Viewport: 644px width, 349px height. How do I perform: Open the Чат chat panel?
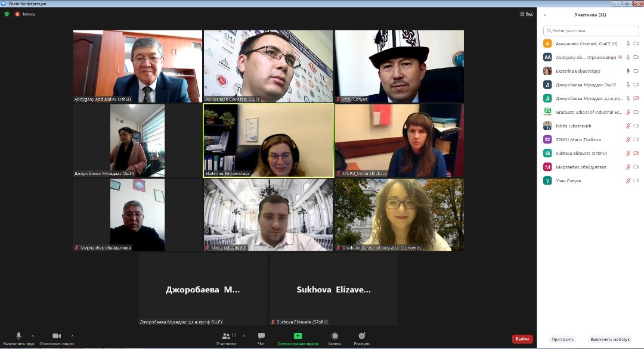[x=261, y=336]
